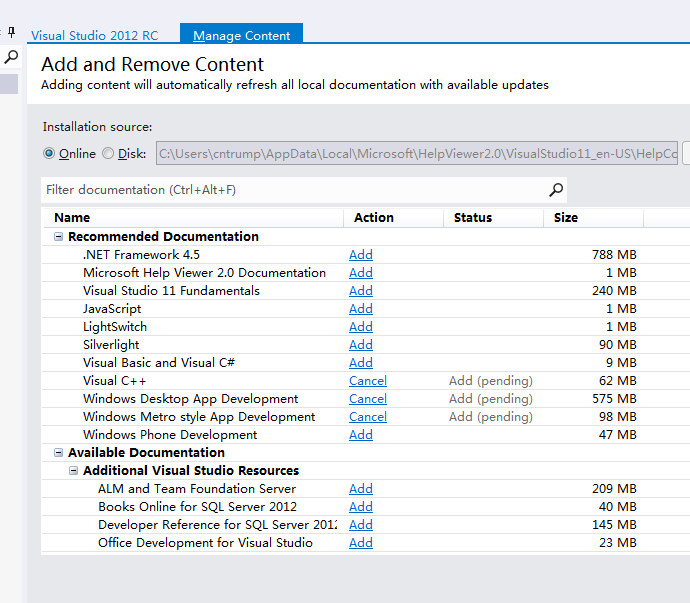Add Developer Reference for SQL Server 2012

coord(361,525)
